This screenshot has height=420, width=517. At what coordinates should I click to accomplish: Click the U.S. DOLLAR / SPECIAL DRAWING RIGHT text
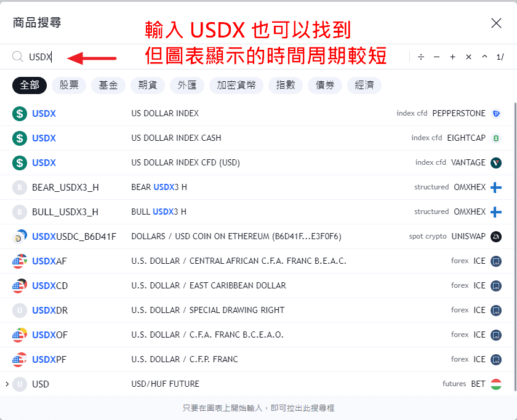tap(208, 311)
